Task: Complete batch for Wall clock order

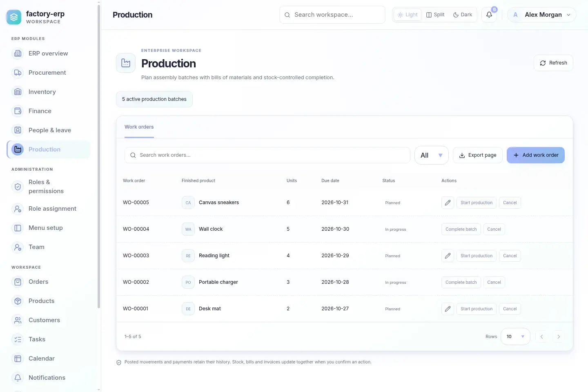Action: click(x=461, y=229)
